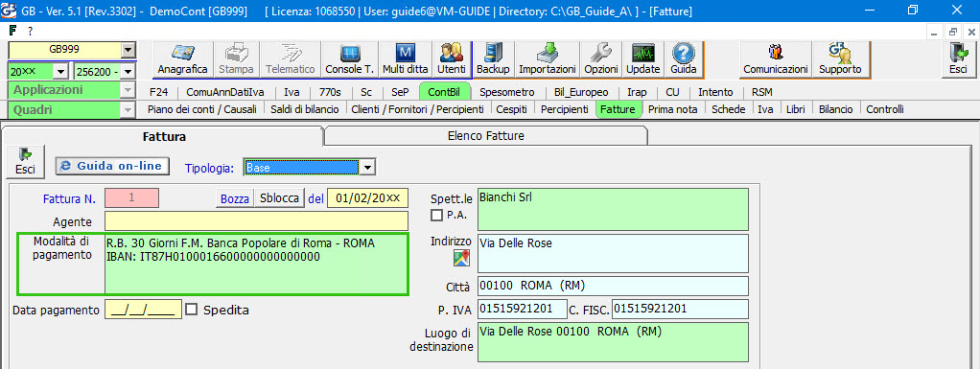Image resolution: width=980 pixels, height=369 pixels.
Task: Select the 770s tab
Action: click(x=330, y=92)
